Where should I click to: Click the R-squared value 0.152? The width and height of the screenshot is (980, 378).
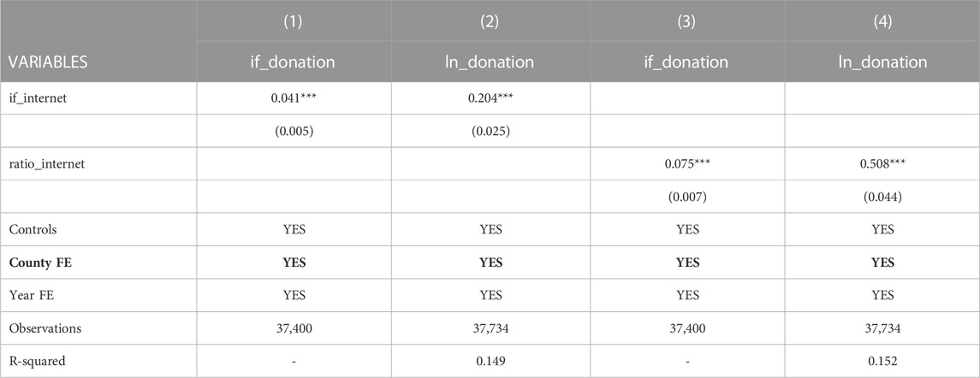click(x=882, y=361)
